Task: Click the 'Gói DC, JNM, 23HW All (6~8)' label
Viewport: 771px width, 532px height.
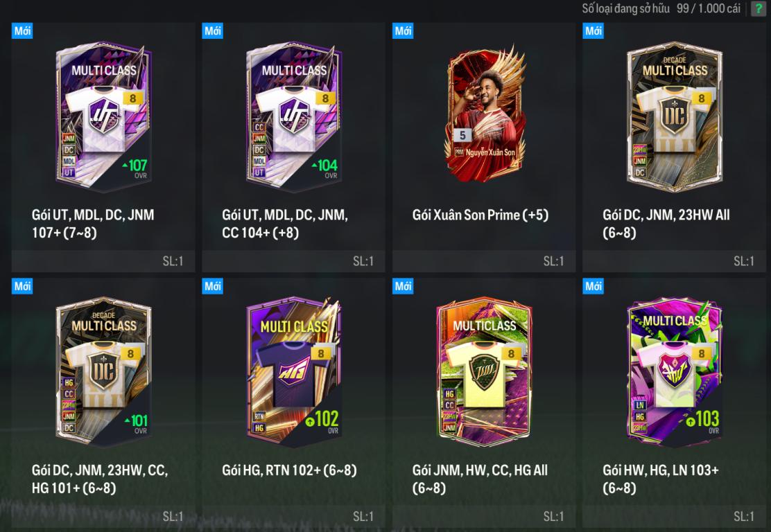Action: pos(666,224)
